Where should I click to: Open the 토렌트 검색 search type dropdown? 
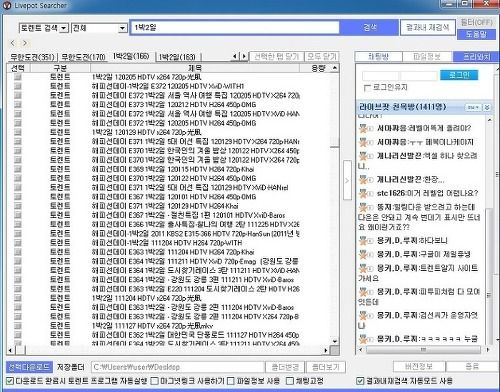[64, 28]
